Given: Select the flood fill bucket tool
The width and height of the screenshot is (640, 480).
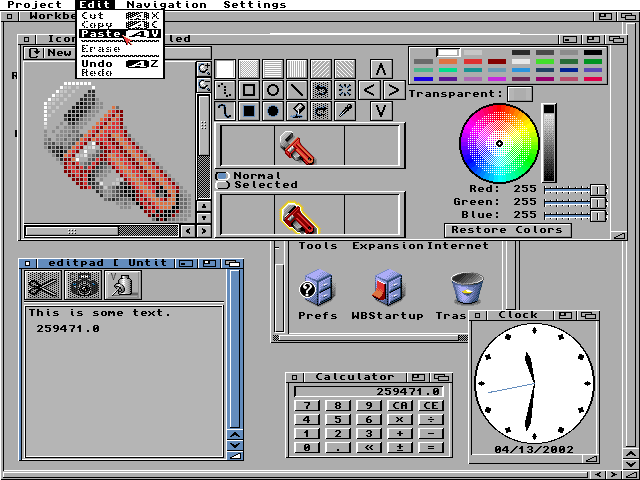Looking at the screenshot, I should tap(297, 111).
